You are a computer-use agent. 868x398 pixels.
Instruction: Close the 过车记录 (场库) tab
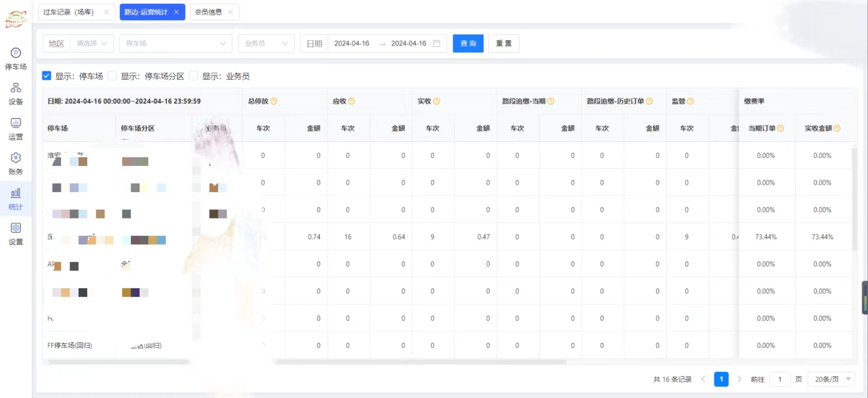point(106,12)
